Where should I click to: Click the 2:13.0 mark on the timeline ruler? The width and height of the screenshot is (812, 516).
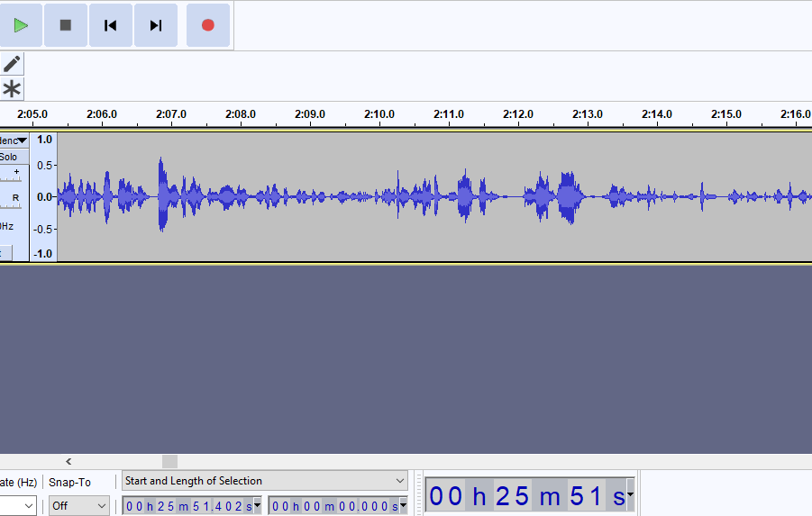click(x=588, y=114)
